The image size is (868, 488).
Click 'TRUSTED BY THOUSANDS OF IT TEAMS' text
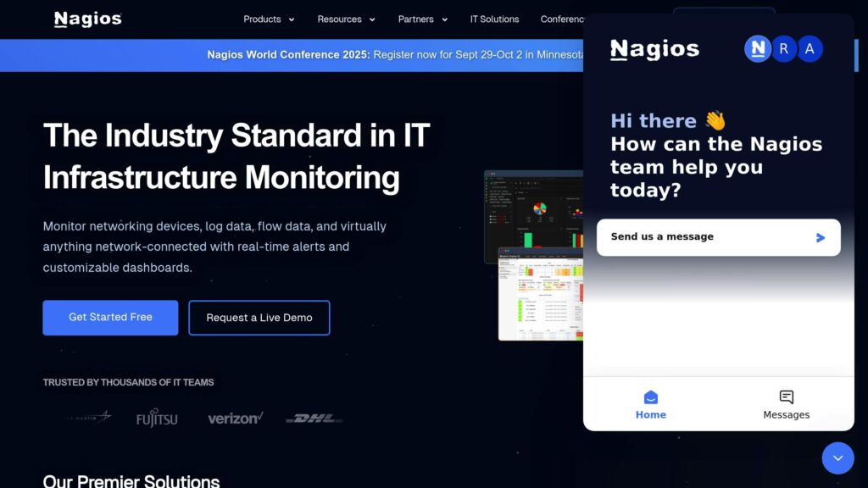pos(129,382)
